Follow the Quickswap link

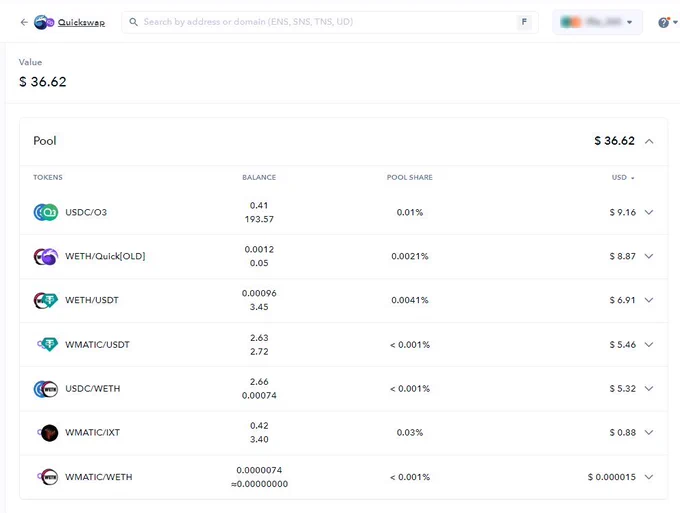click(81, 23)
